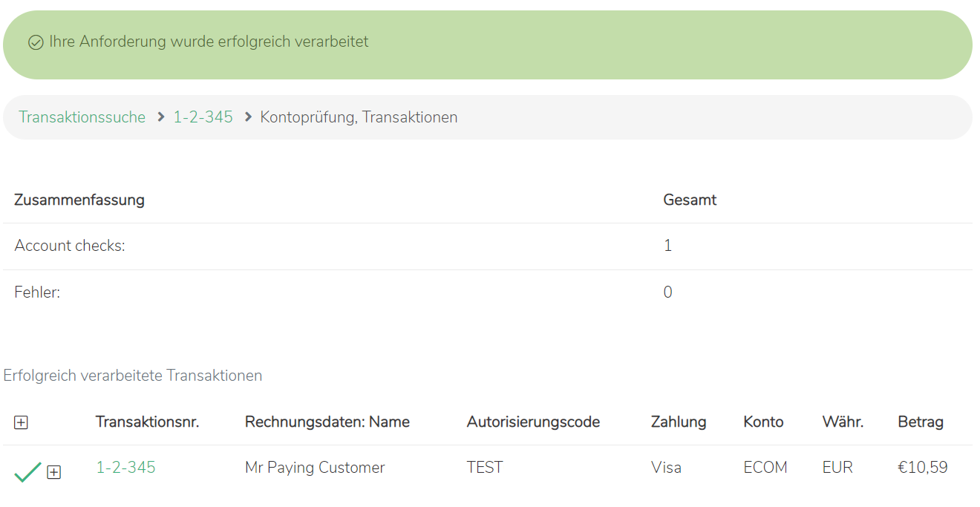Viewport: 980px width, 507px height.
Task: Expand all rows via header plus icon
Action: point(21,422)
